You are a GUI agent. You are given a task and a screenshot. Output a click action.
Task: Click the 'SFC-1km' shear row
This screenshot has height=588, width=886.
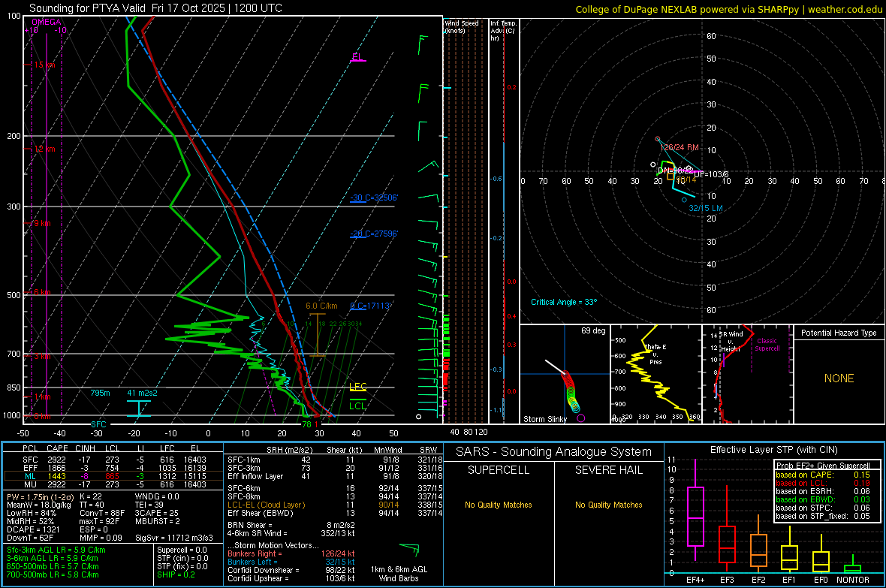[x=333, y=460]
